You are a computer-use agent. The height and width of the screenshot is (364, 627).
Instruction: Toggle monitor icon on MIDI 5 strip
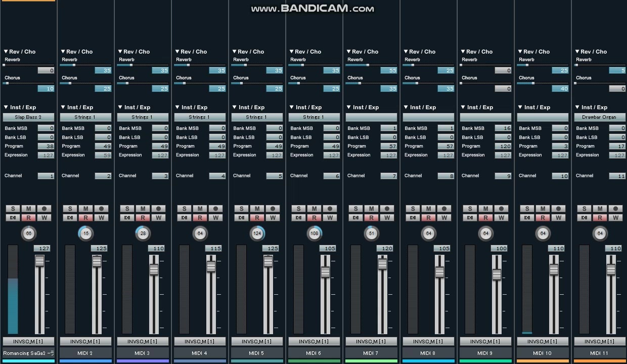pos(241,218)
